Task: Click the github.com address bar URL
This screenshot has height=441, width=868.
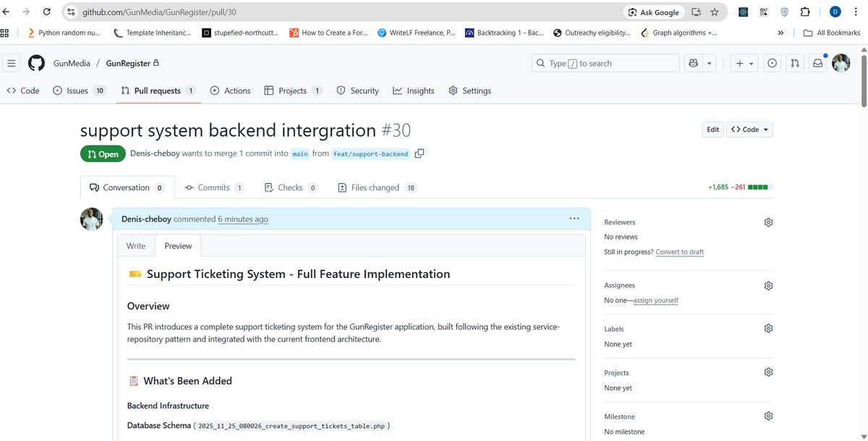Action: tap(159, 12)
